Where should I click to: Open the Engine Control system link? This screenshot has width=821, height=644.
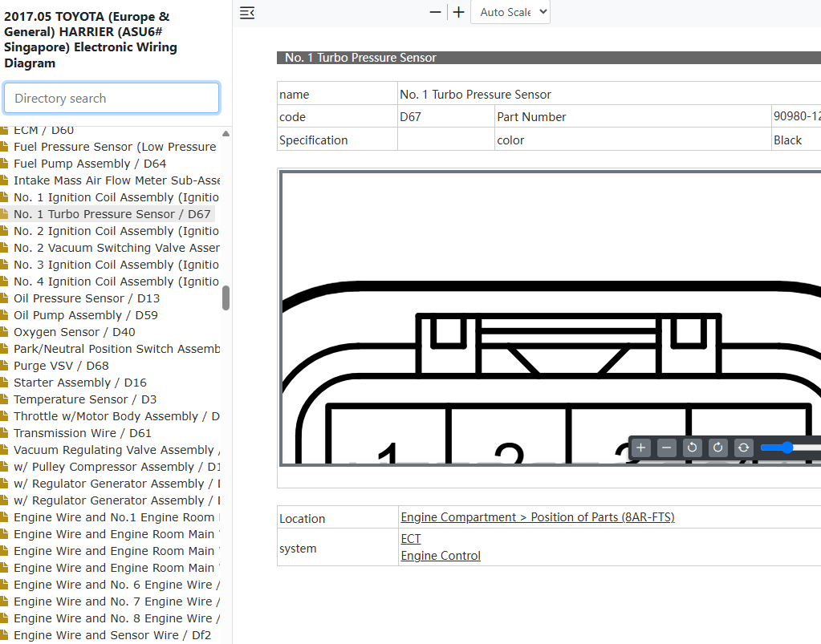coord(441,556)
